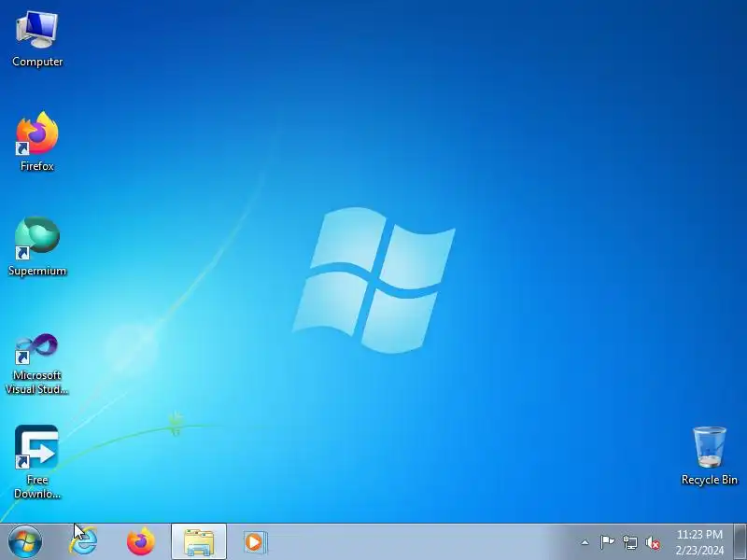The image size is (747, 560).
Task: Open the Windows Start menu
Action: [25, 542]
